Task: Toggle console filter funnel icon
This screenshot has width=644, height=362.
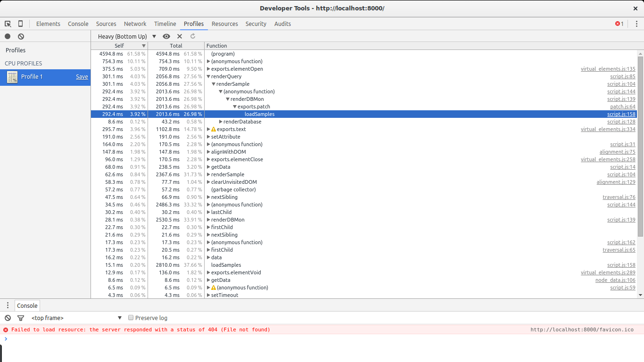Action: (x=21, y=318)
